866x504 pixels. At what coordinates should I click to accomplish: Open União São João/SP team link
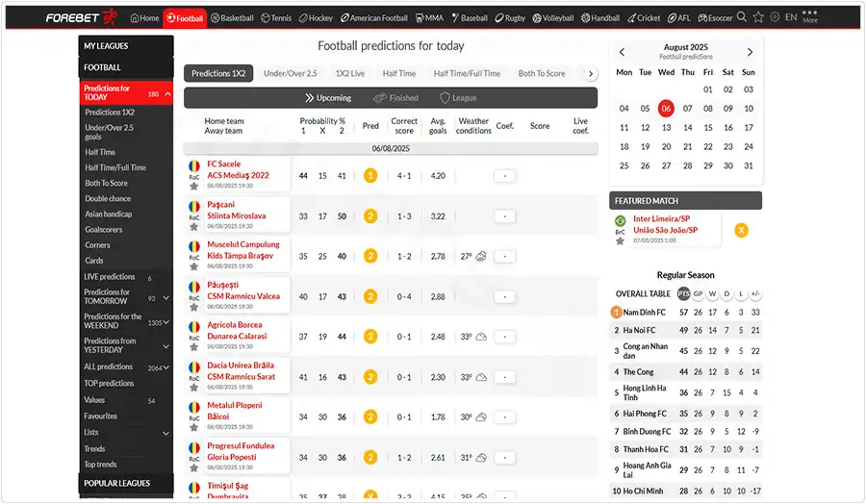pyautogui.click(x=666, y=230)
